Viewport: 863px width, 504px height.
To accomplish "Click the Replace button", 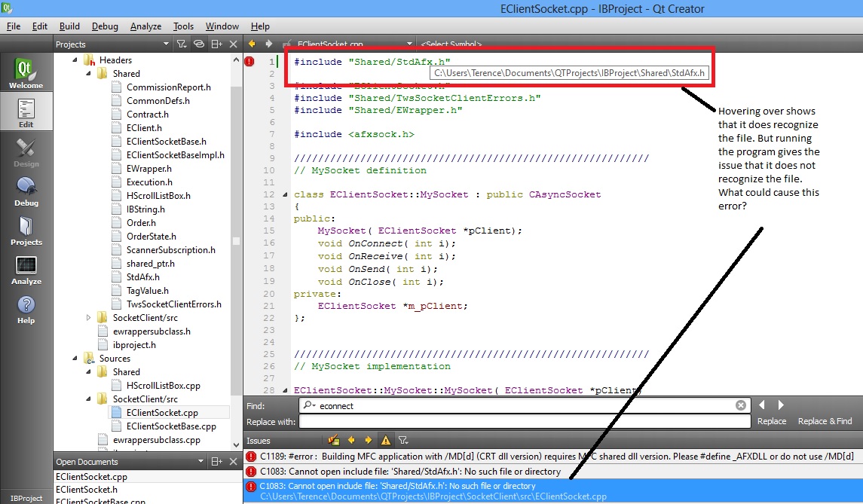I will 772,421.
